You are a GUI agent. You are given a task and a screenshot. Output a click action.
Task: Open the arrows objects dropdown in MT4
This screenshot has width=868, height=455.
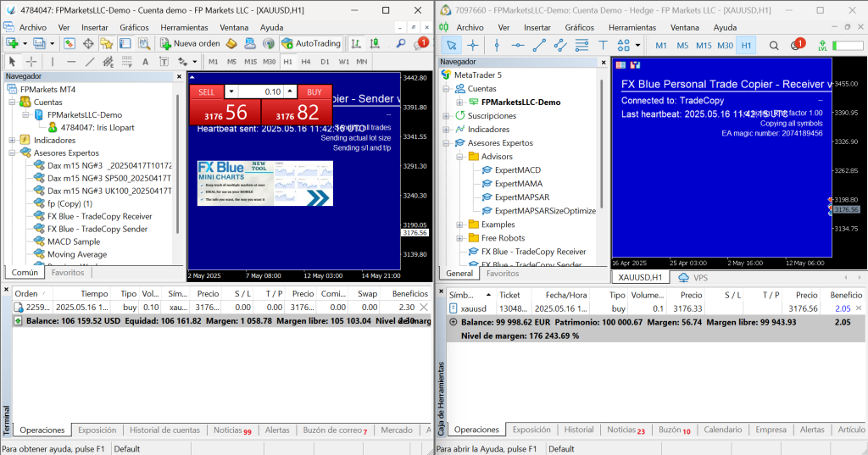(x=194, y=62)
